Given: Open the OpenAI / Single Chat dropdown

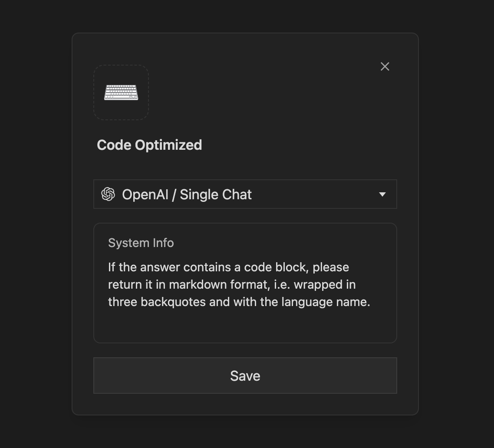Looking at the screenshot, I should (x=245, y=194).
